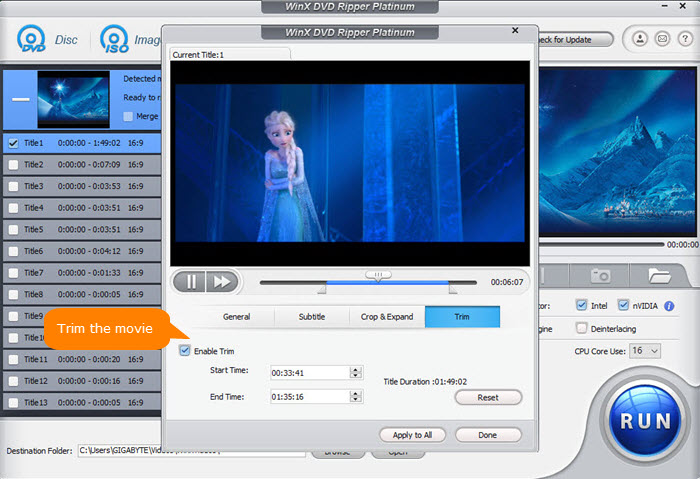The height and width of the screenshot is (479, 700).
Task: Click the trim end marker on the timeline
Action: pyautogui.click(x=453, y=290)
